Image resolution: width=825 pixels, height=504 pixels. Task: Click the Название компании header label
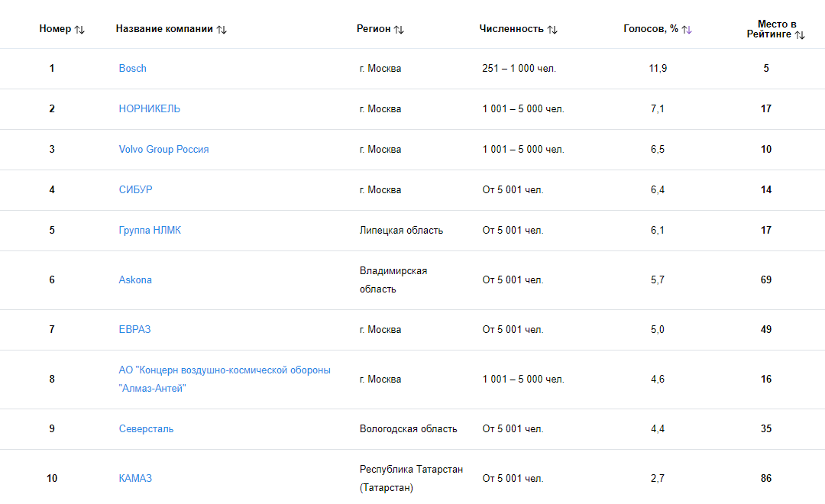tap(164, 28)
